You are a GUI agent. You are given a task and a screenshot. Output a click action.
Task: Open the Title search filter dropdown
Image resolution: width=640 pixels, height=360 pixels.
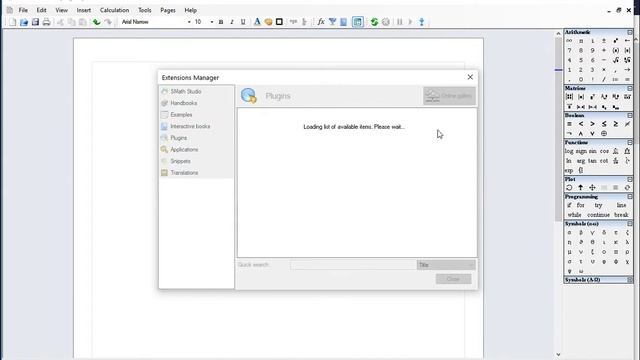coord(446,265)
